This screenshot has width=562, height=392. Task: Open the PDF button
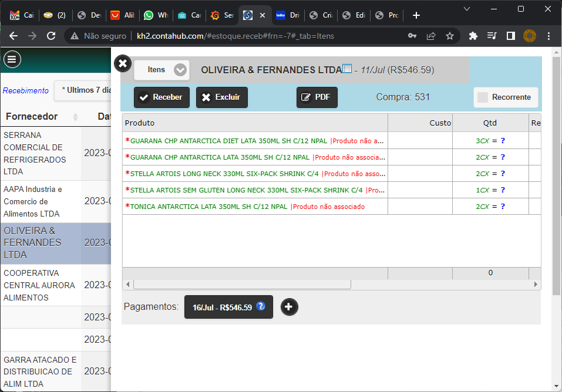coord(317,97)
